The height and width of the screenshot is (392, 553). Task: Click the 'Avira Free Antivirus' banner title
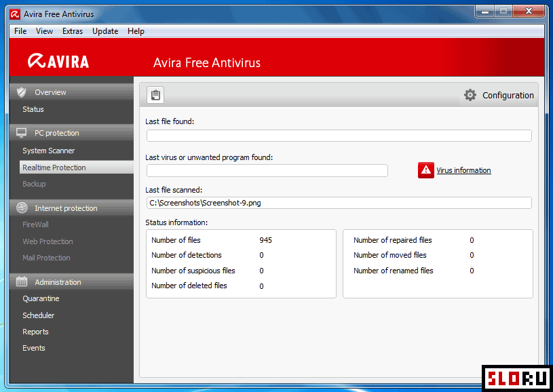207,63
